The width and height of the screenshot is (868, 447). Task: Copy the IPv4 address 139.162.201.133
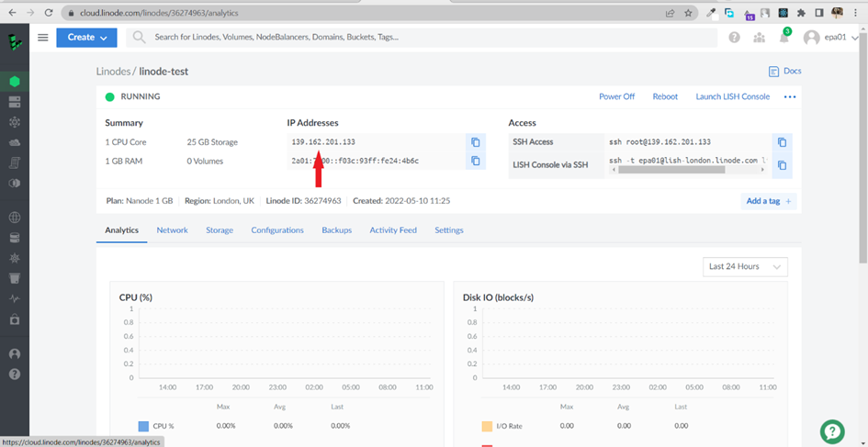point(476,142)
